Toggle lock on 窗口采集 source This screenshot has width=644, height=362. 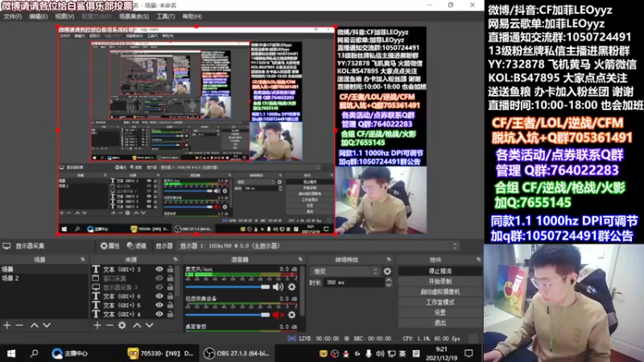170,278
